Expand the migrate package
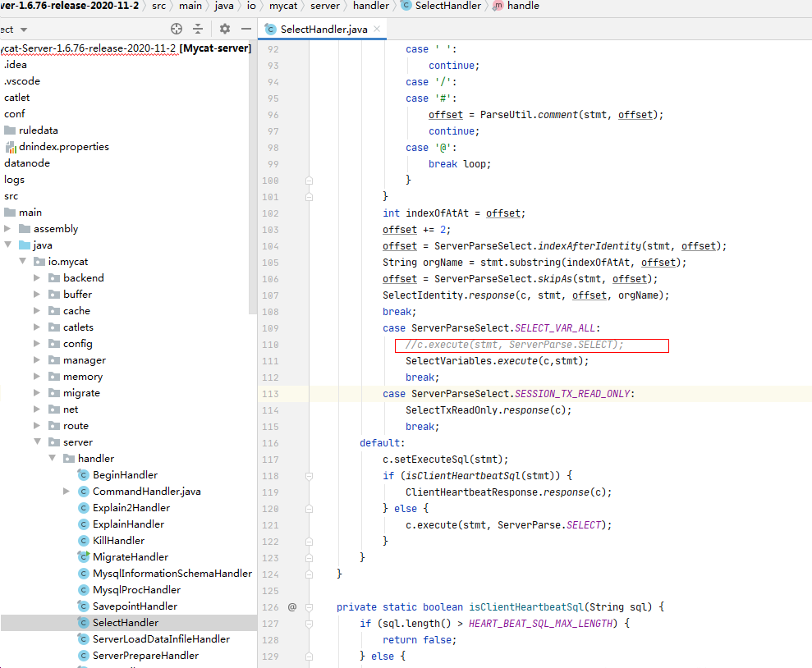 coord(37,393)
